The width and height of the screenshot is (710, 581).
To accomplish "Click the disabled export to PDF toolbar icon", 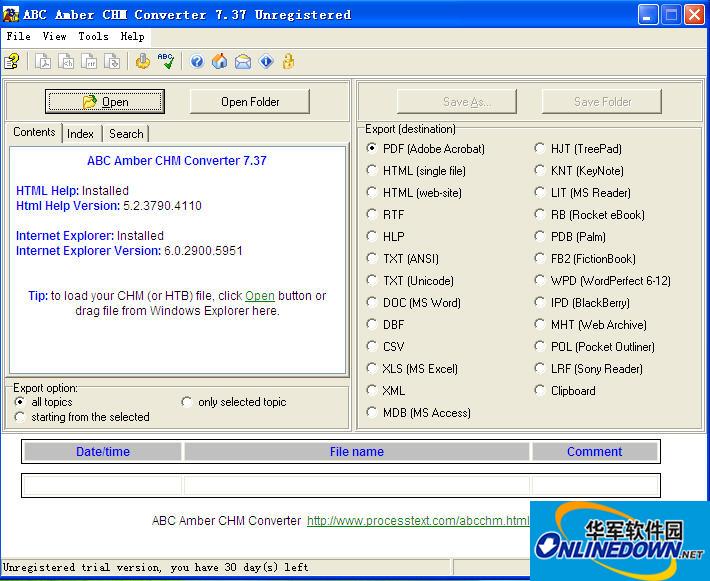I will (43, 61).
